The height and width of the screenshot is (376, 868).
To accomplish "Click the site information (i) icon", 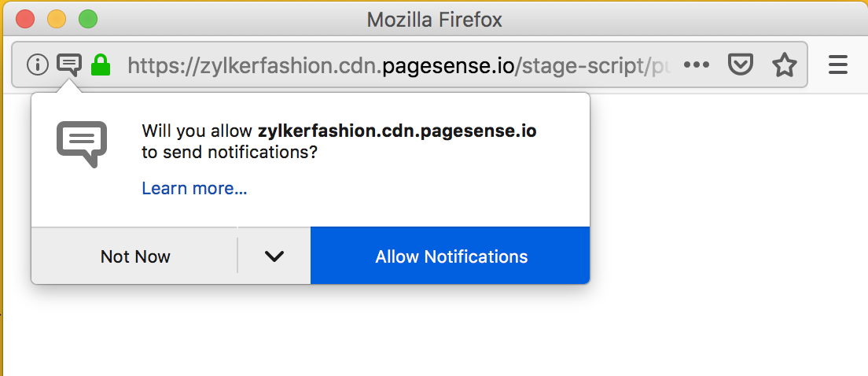I will point(37,65).
